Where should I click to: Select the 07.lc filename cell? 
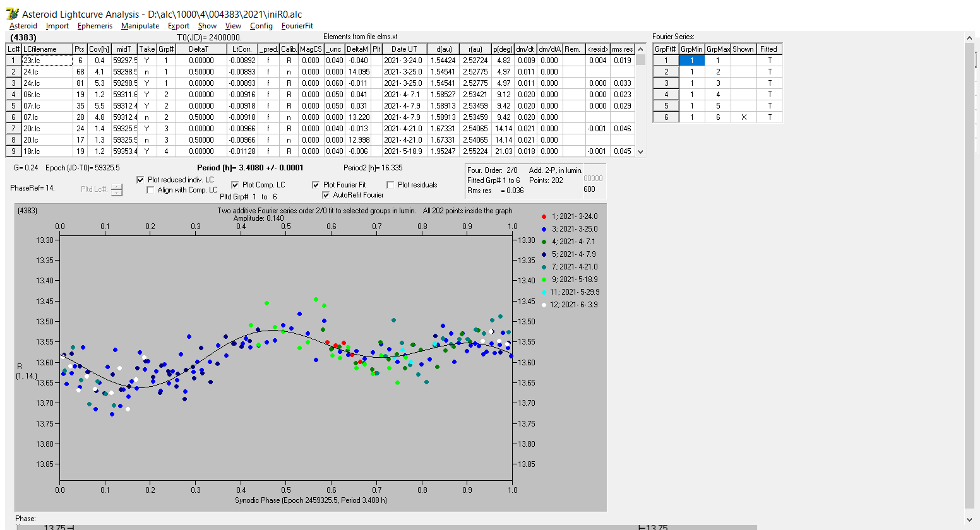(47, 117)
